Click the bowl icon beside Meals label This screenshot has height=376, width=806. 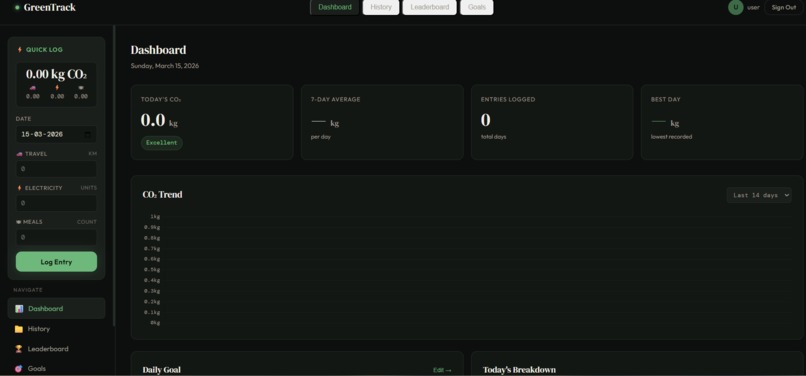(x=19, y=222)
